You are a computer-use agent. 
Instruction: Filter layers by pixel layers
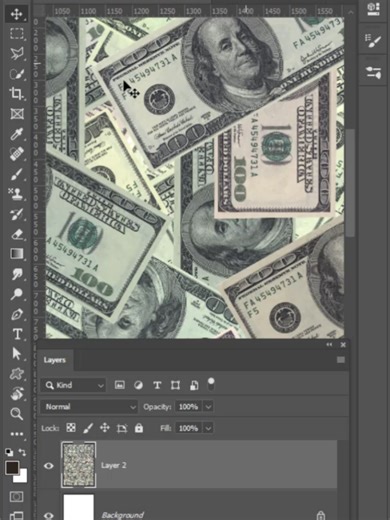click(x=120, y=385)
